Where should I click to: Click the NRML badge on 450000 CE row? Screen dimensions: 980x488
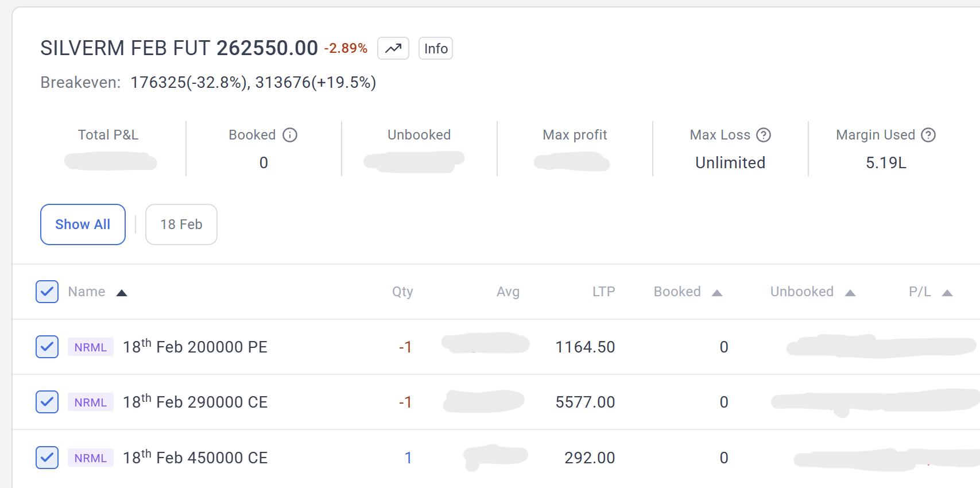pyautogui.click(x=90, y=458)
